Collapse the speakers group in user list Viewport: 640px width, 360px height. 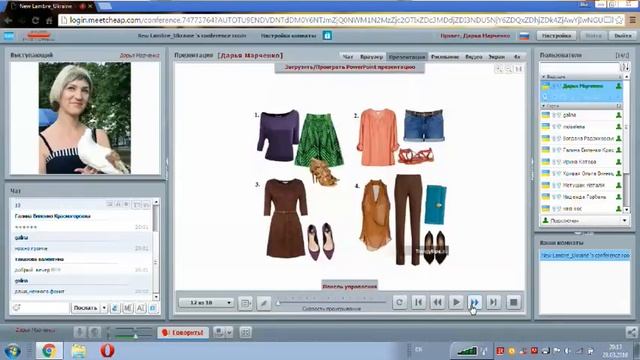pyautogui.click(x=544, y=77)
